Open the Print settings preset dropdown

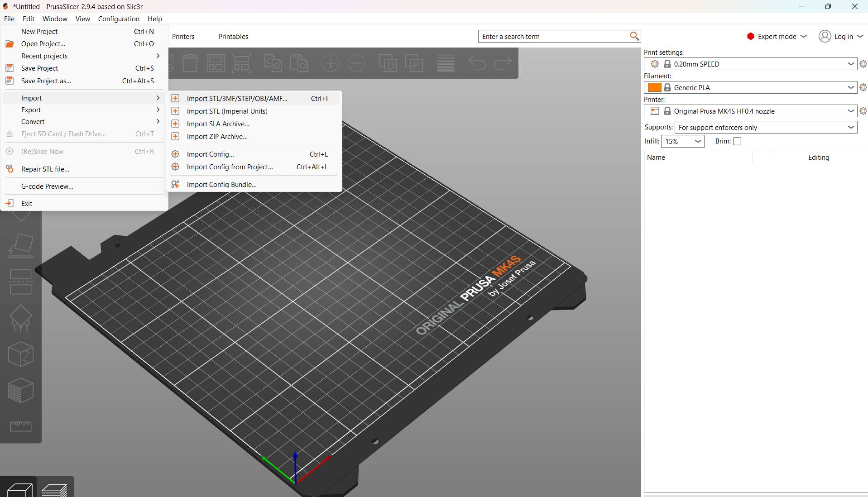coord(850,64)
